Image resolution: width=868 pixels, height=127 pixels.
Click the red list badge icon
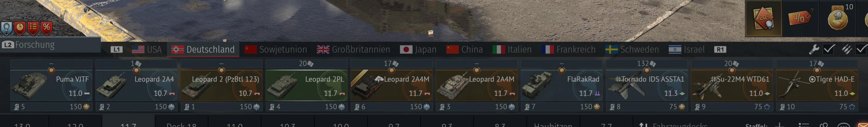click(x=33, y=28)
